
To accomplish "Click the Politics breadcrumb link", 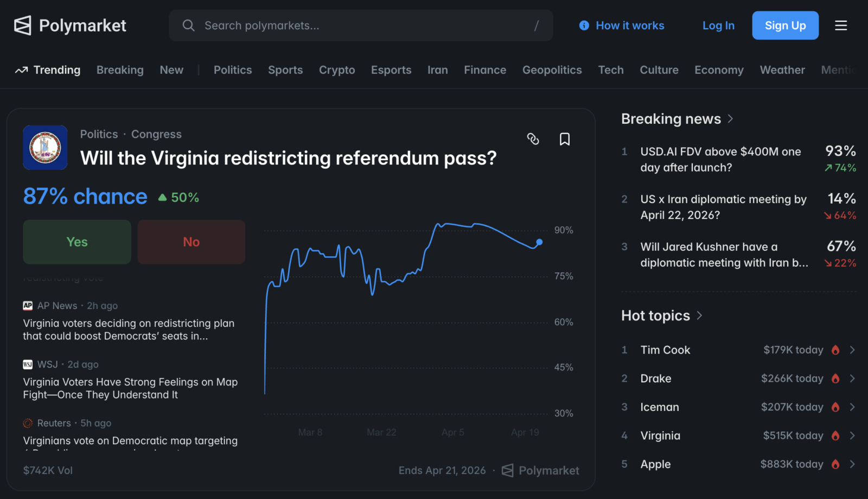I will pyautogui.click(x=99, y=134).
